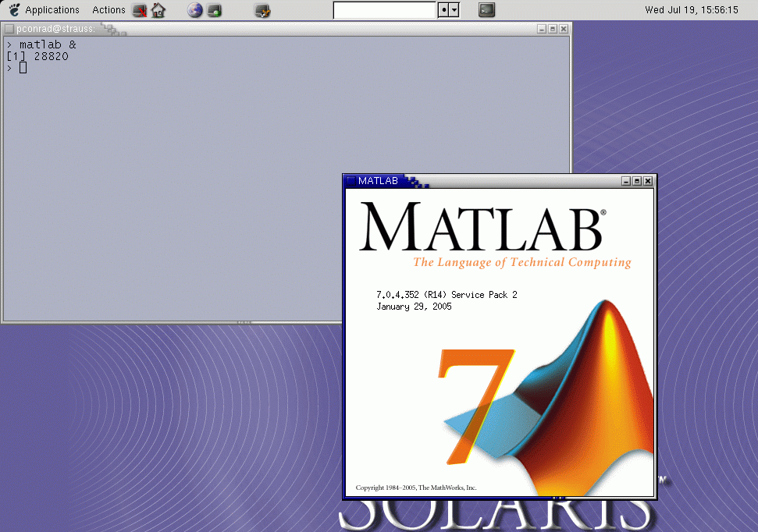
Task: Click the orange number 7 graphic
Action: (x=475, y=406)
